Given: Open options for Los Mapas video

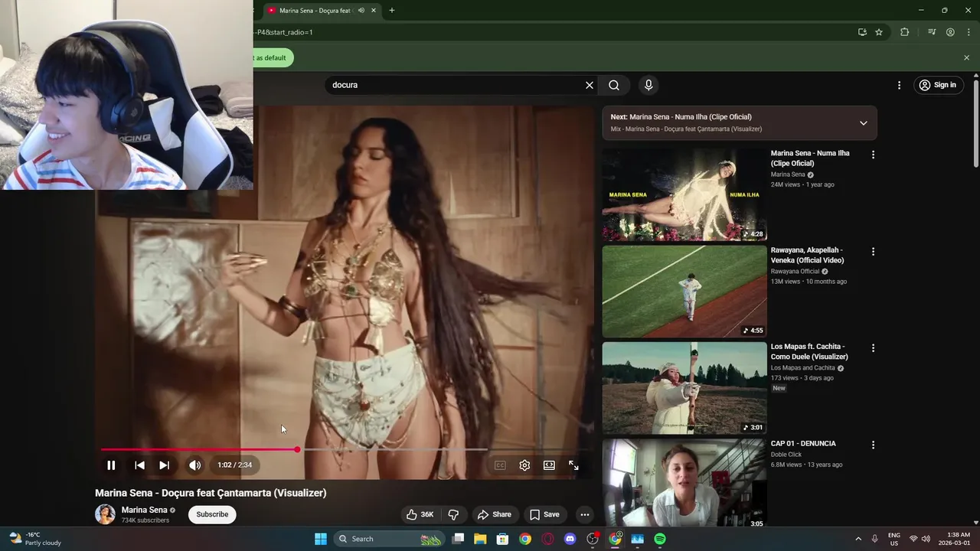Looking at the screenshot, I should (x=873, y=348).
